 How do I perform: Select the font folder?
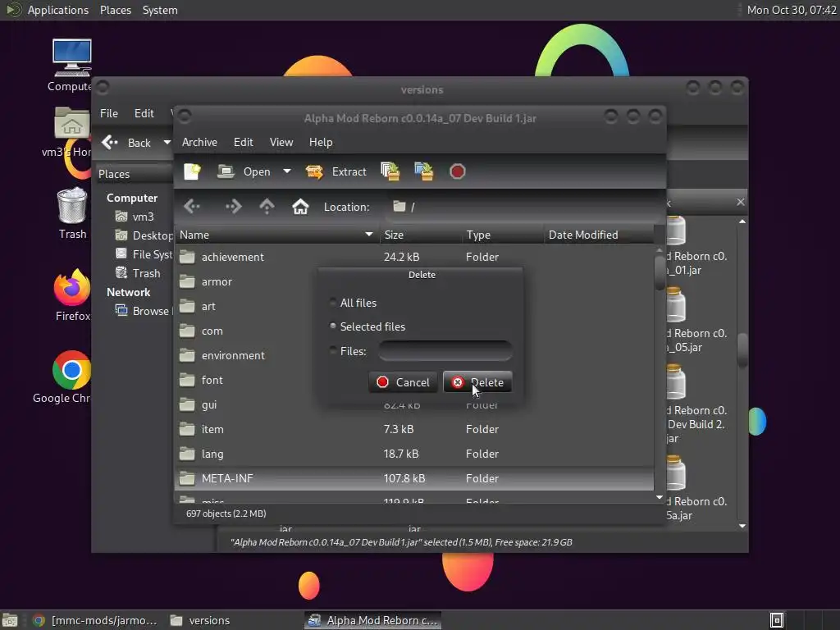pos(212,381)
